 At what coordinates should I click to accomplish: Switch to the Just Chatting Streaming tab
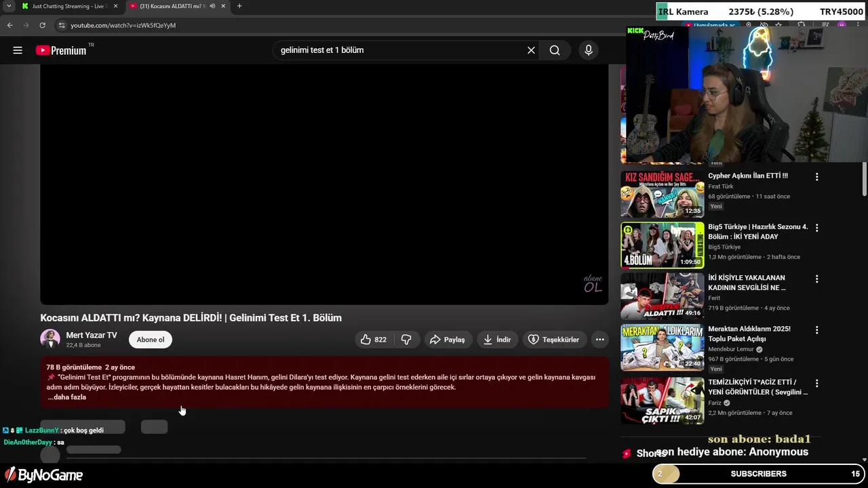coord(70,6)
